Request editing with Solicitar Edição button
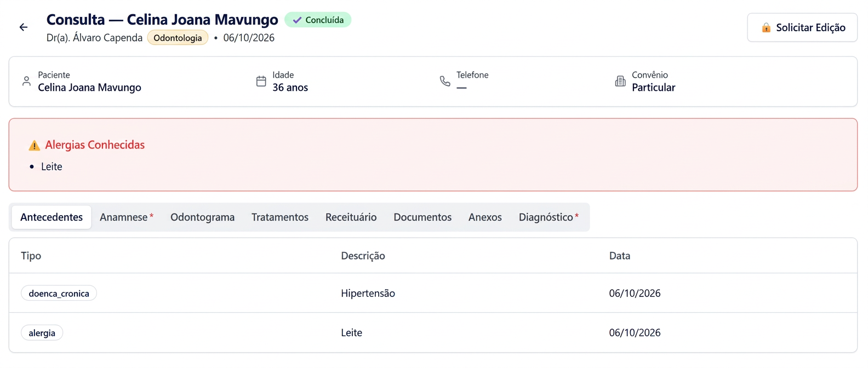Image resolution: width=868 pixels, height=368 pixels. coord(802,27)
